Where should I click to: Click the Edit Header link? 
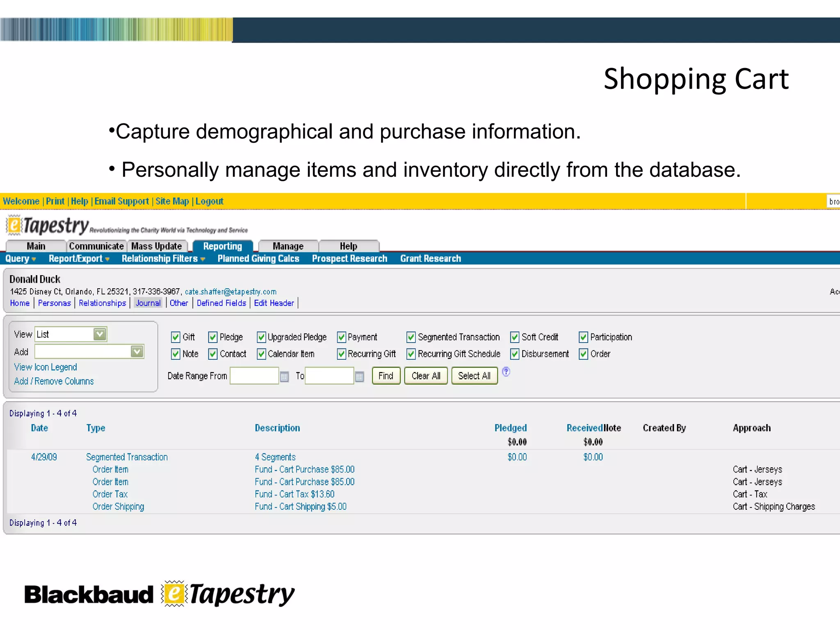[x=274, y=303]
